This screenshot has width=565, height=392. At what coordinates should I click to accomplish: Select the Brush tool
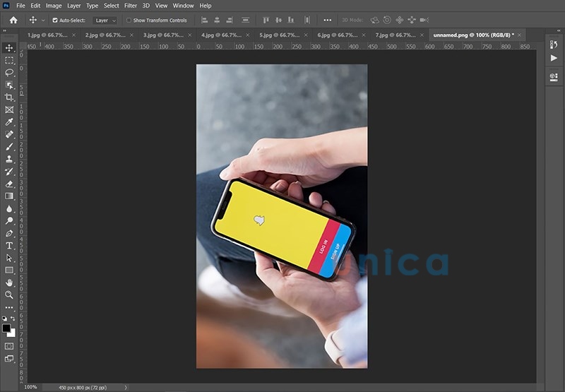(x=9, y=146)
